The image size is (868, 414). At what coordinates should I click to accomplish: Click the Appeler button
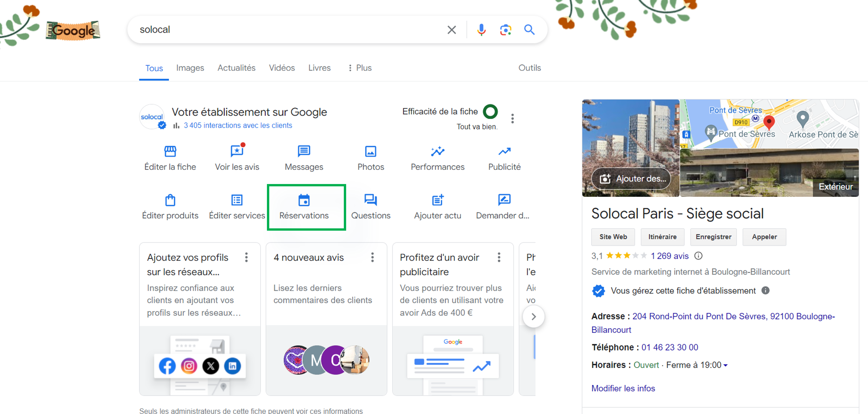[764, 237]
